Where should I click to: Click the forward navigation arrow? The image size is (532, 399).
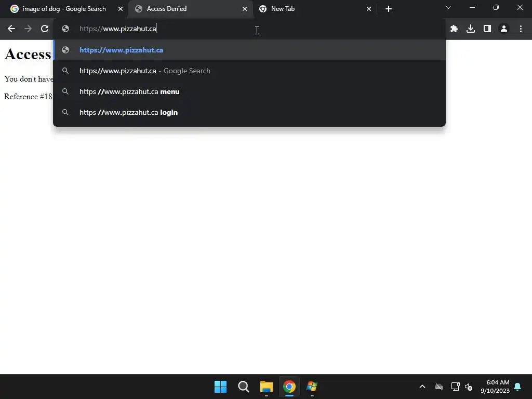point(28,29)
